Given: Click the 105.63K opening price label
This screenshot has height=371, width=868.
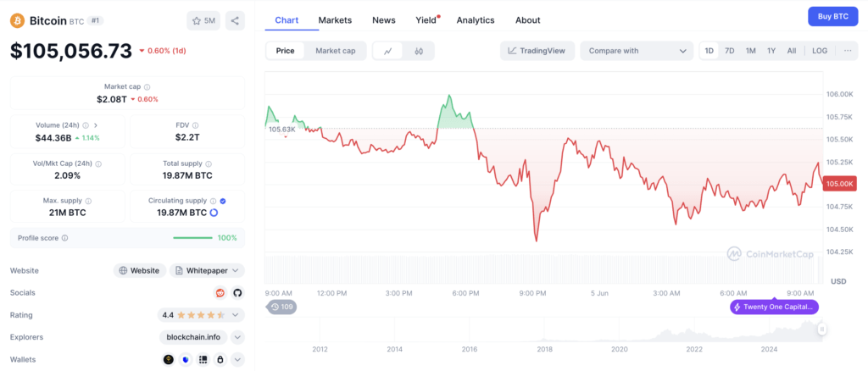Looking at the screenshot, I should coord(282,130).
